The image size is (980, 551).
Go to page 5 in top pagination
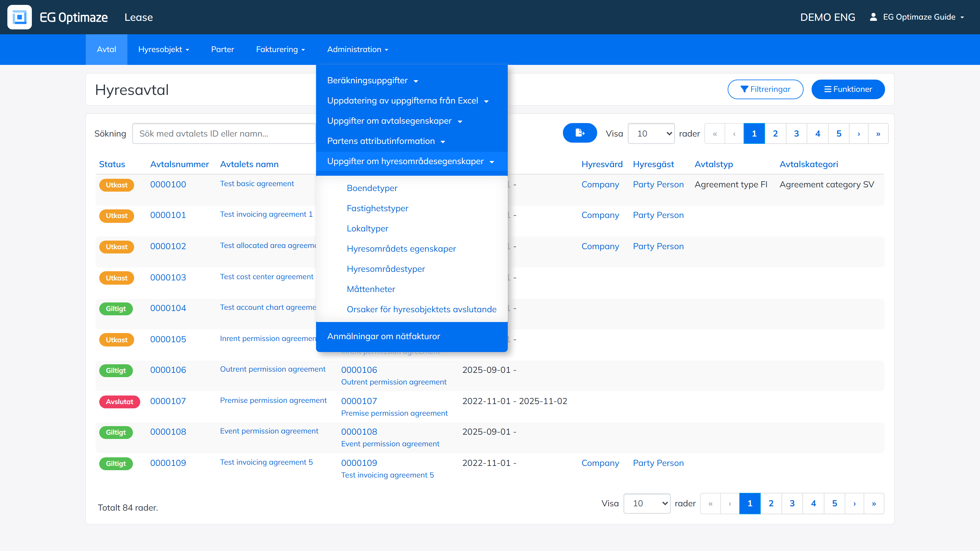point(839,133)
